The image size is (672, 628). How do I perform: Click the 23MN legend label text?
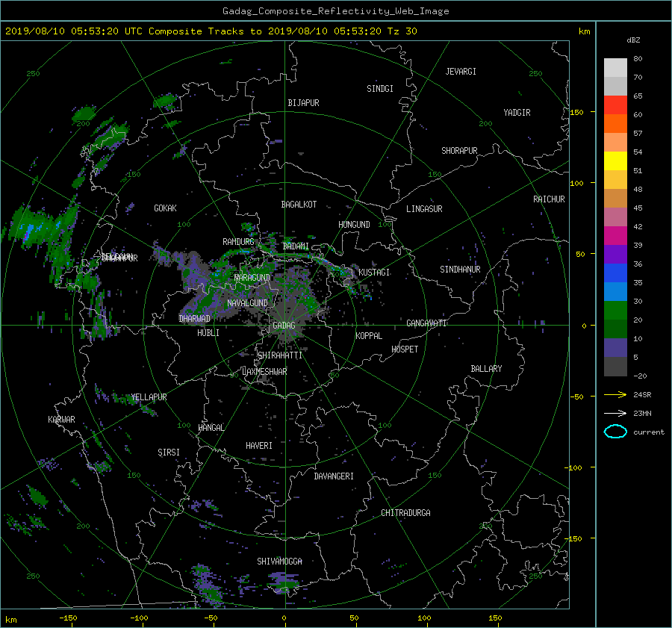[642, 413]
